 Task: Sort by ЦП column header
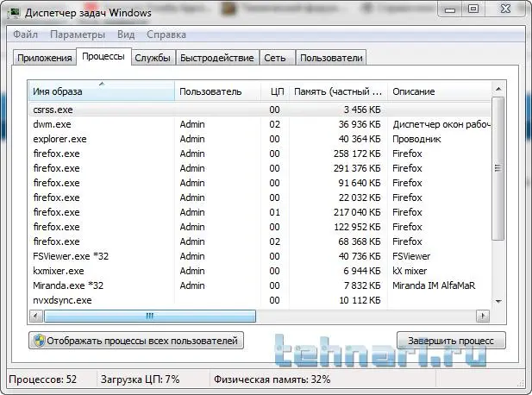275,91
